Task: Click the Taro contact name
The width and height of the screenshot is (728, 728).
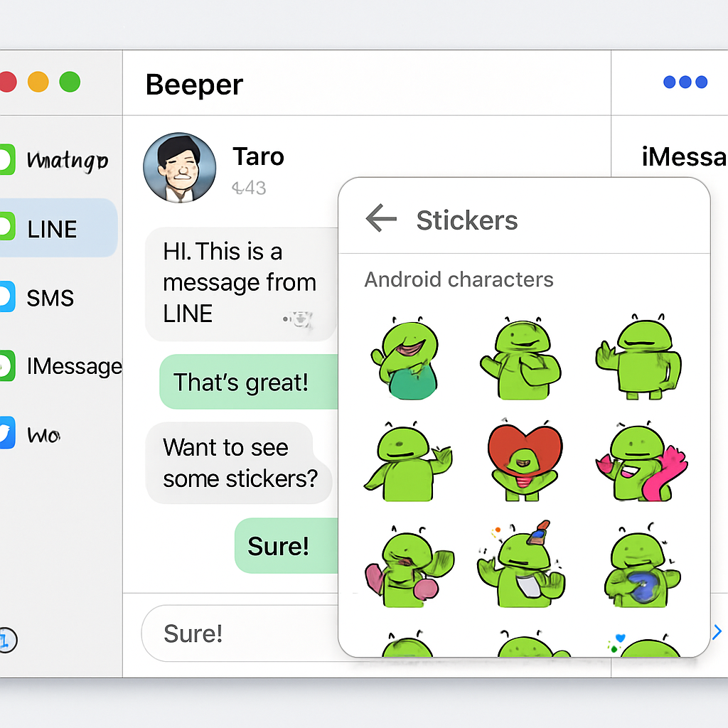Action: point(258,156)
